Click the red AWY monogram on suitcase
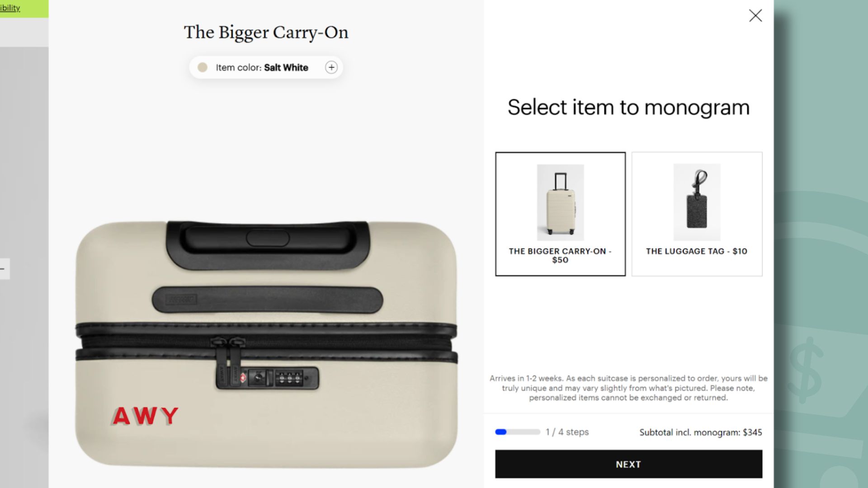The image size is (868, 488). pos(145,416)
